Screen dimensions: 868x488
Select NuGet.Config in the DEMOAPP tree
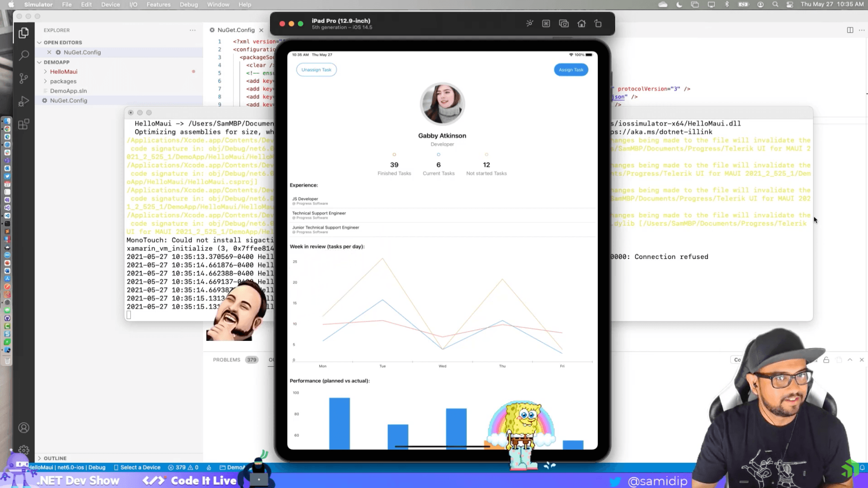(68, 101)
